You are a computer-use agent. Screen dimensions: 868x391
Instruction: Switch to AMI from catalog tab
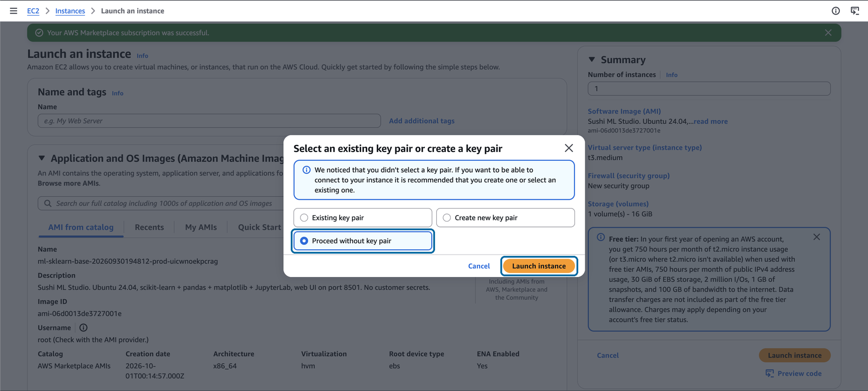tap(81, 228)
